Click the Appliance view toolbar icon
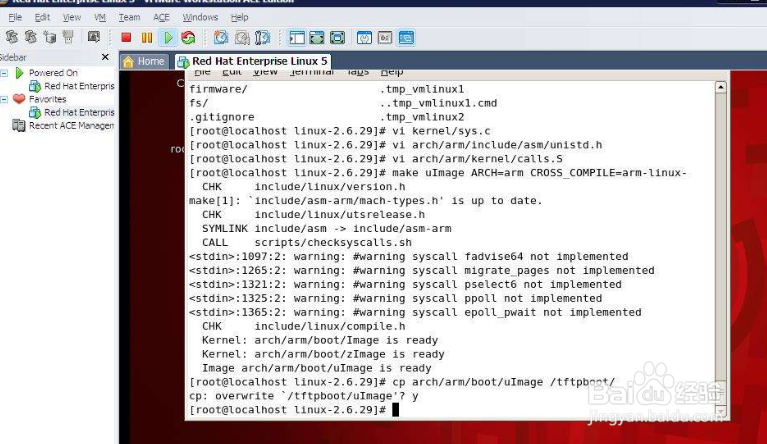This screenshot has width=767, height=444. pos(385,37)
